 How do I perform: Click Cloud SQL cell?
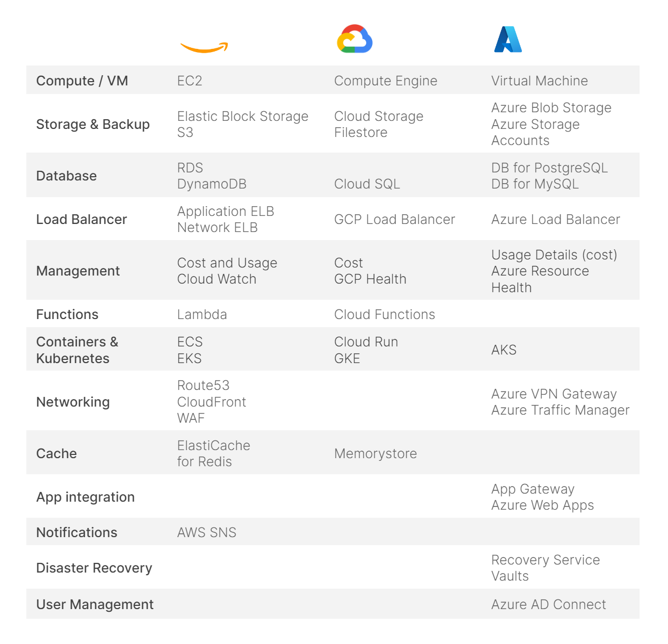367,184
